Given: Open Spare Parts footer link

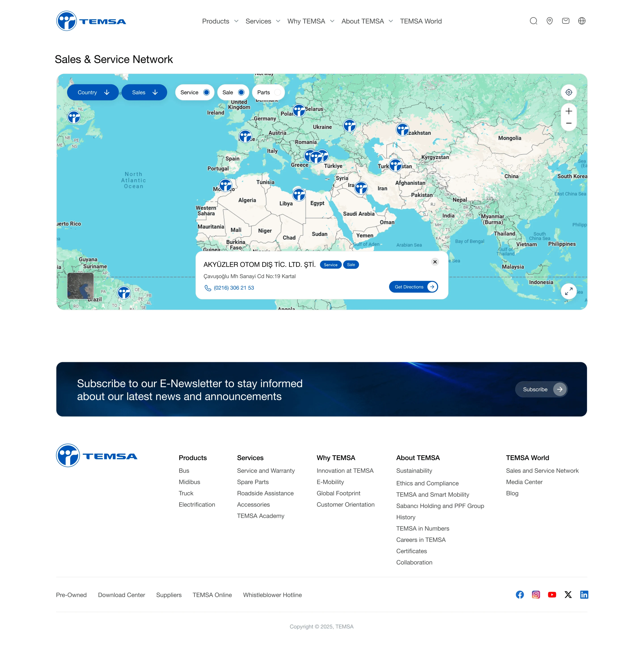Looking at the screenshot, I should pyautogui.click(x=253, y=482).
